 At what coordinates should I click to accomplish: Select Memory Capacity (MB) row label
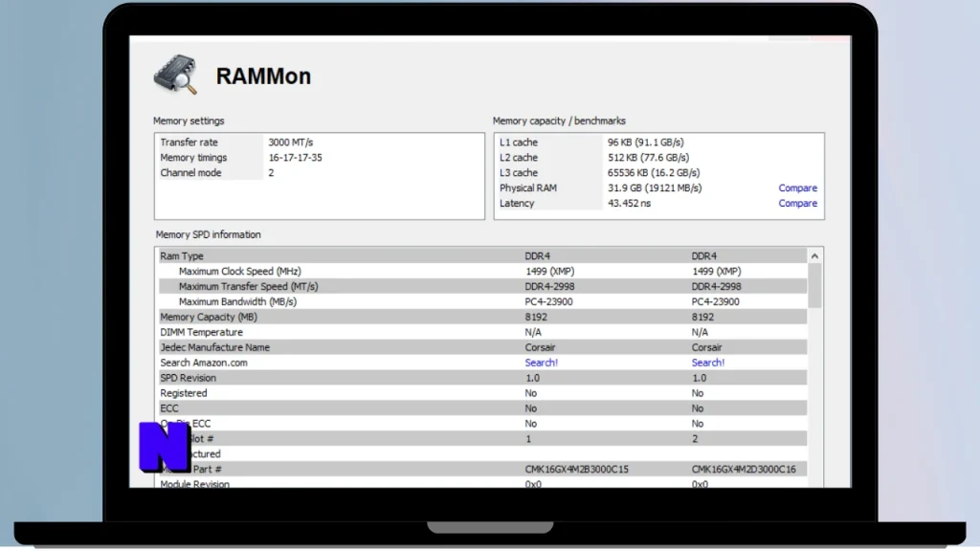click(208, 317)
